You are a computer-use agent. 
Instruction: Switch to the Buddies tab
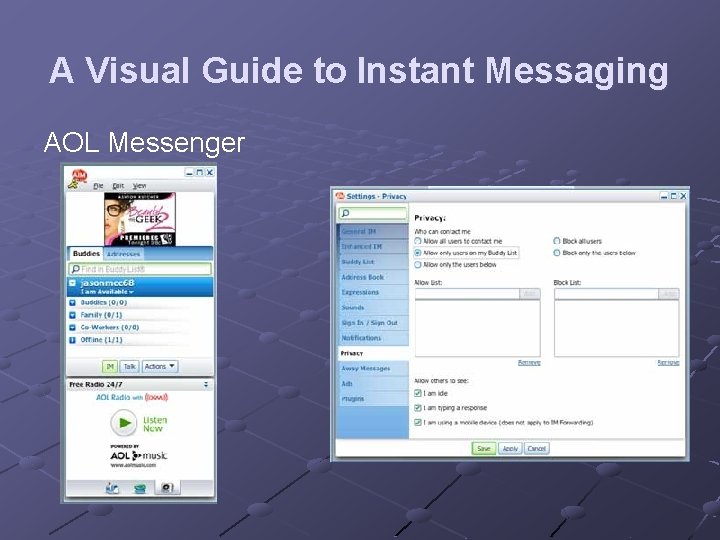86,253
